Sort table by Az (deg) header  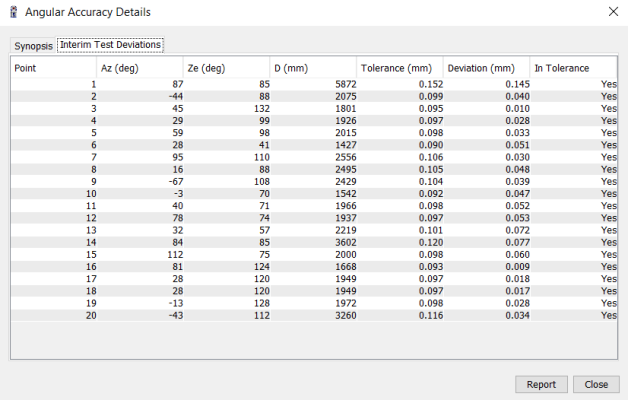click(140, 68)
